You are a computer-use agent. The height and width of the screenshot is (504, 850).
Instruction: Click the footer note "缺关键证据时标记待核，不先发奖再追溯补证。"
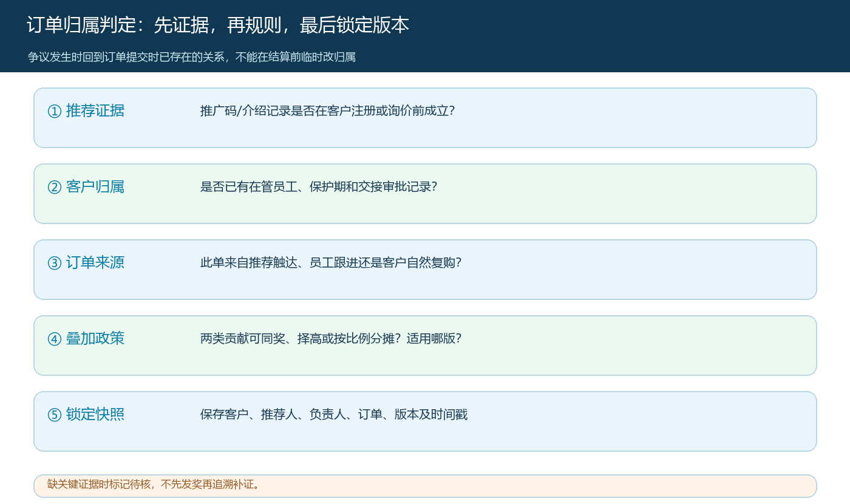pos(154,484)
